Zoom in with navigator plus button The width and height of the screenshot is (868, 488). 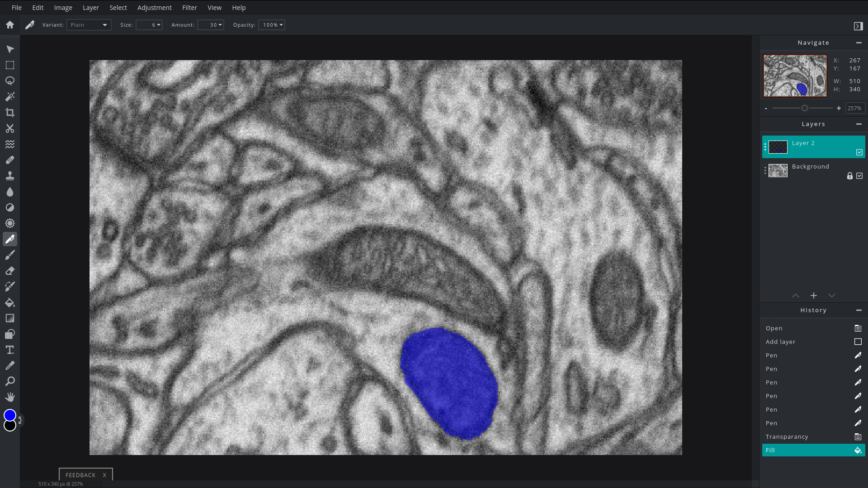[x=839, y=108]
